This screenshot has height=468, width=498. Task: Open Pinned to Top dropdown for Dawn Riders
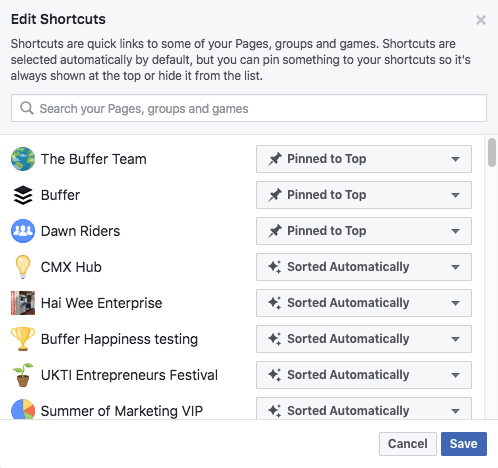click(x=364, y=231)
